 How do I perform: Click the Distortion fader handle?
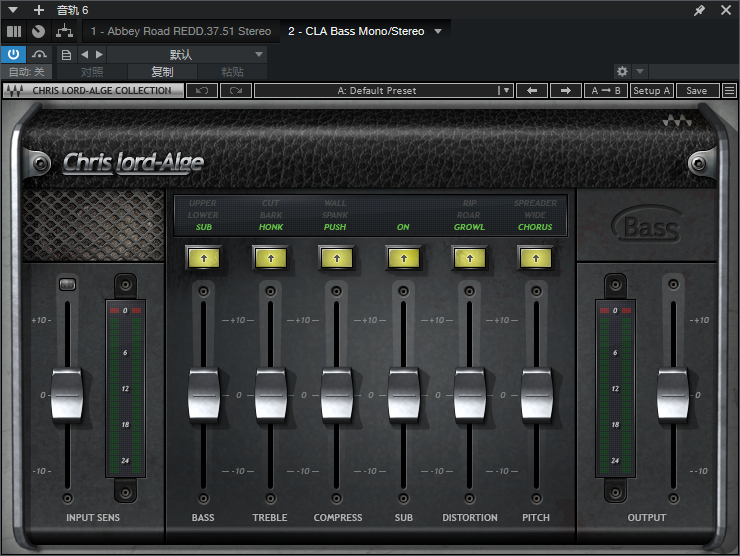coord(470,395)
